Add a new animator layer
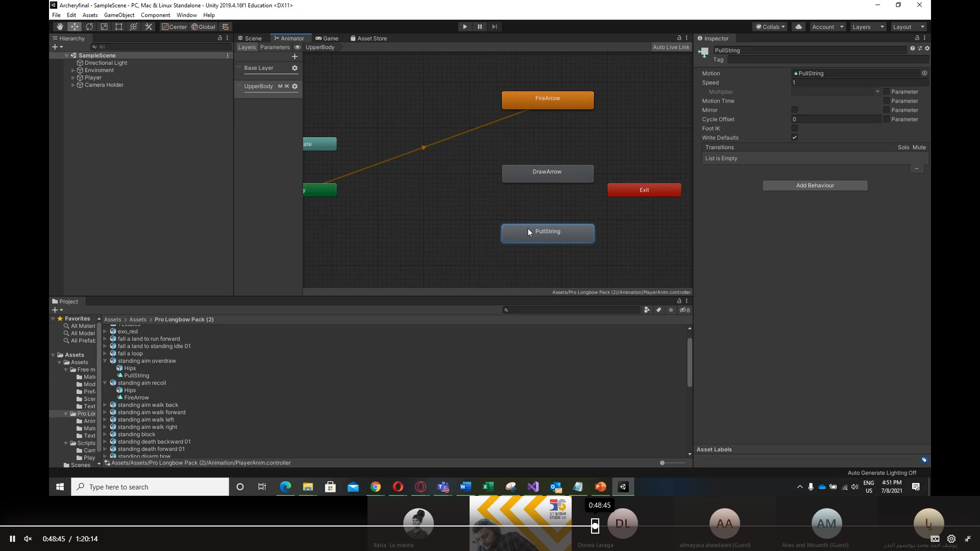The image size is (980, 551). point(295,57)
